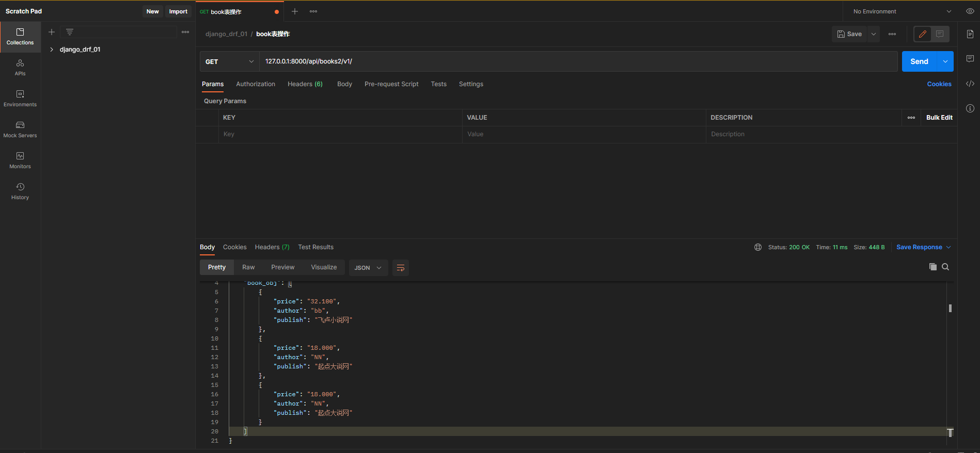
Task: Click django_drf_01 in the breadcrumb
Action: (226, 34)
